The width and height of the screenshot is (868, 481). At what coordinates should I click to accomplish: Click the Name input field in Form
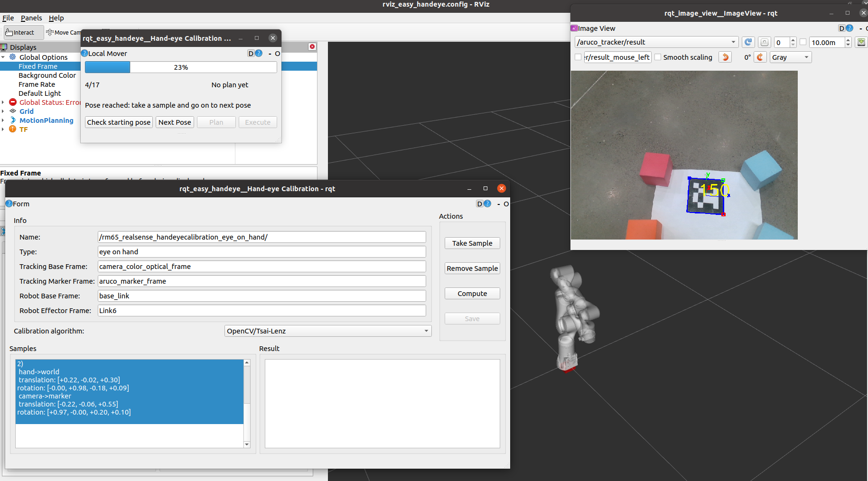pyautogui.click(x=261, y=237)
